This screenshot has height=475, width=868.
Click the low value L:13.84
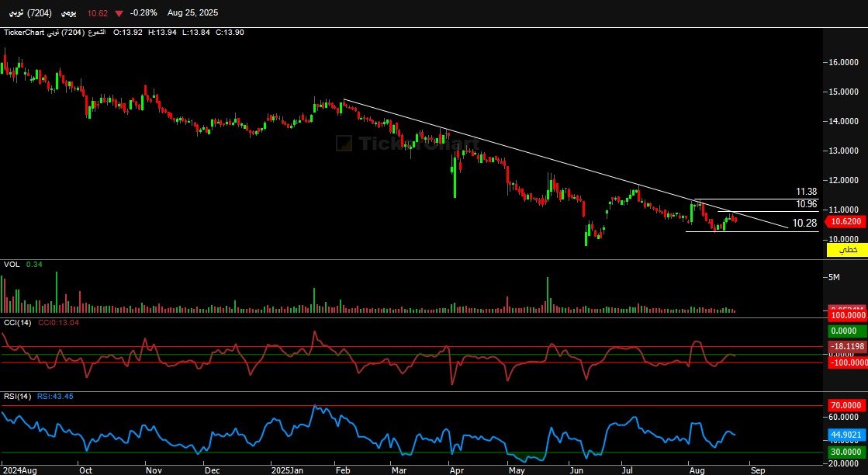coord(196,33)
